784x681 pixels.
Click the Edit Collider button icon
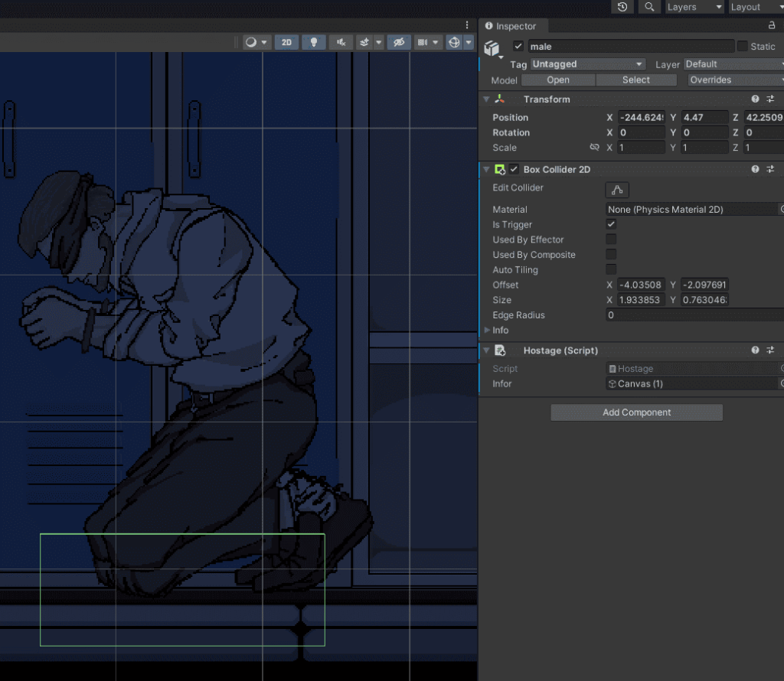(616, 190)
